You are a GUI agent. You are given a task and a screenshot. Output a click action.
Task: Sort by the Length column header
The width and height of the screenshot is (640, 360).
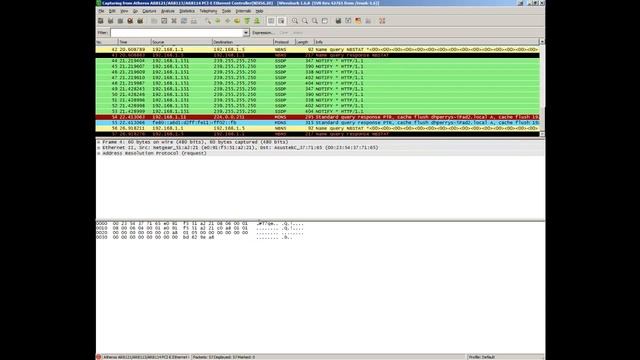[304, 42]
